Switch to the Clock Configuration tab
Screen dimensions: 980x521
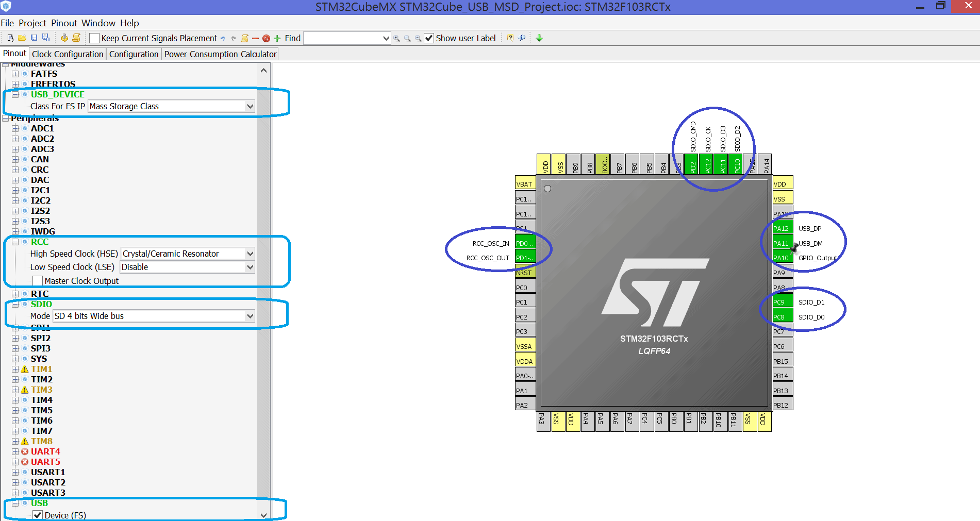coord(67,54)
